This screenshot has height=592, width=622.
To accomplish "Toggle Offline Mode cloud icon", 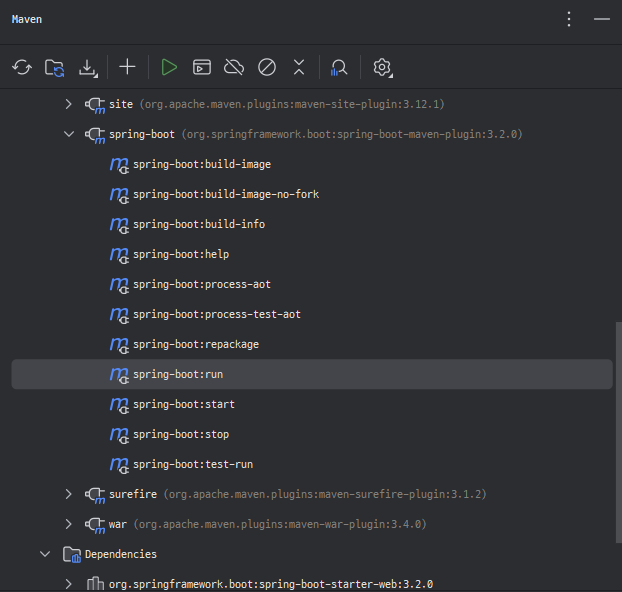I will pyautogui.click(x=234, y=67).
